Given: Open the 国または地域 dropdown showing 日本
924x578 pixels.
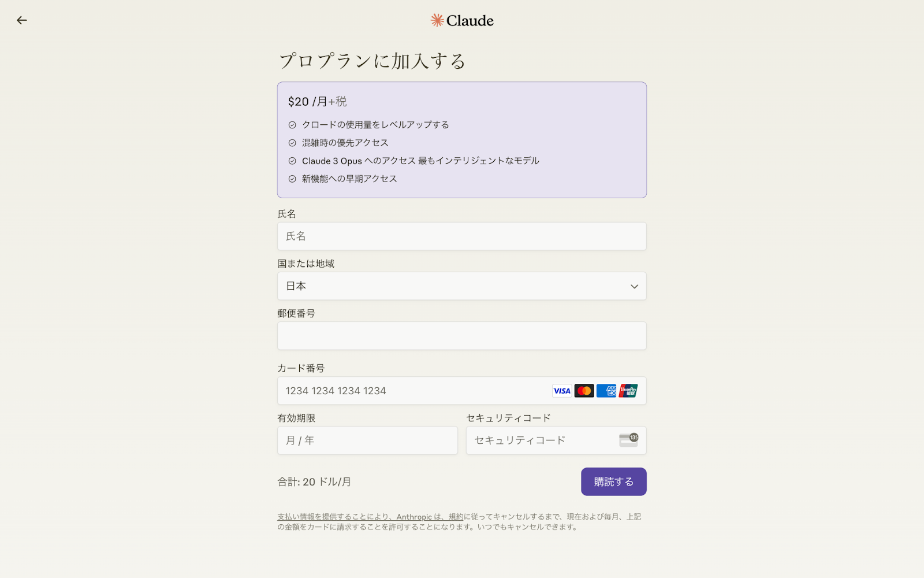Looking at the screenshot, I should 462,286.
